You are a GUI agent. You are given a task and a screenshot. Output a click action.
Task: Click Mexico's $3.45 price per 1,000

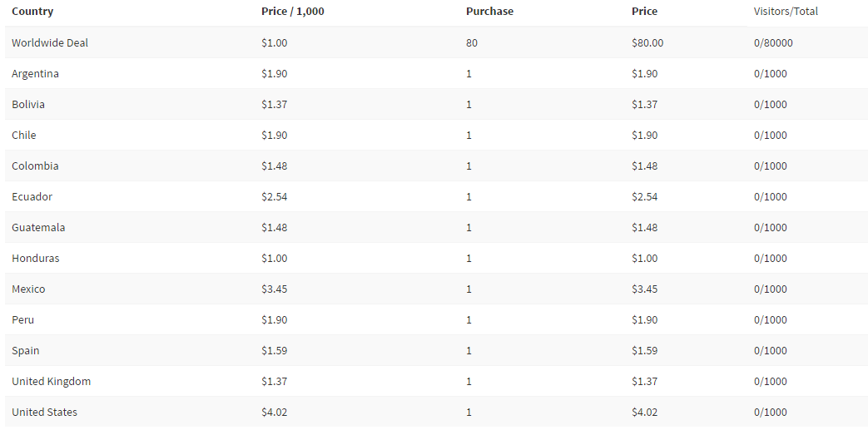[275, 289]
